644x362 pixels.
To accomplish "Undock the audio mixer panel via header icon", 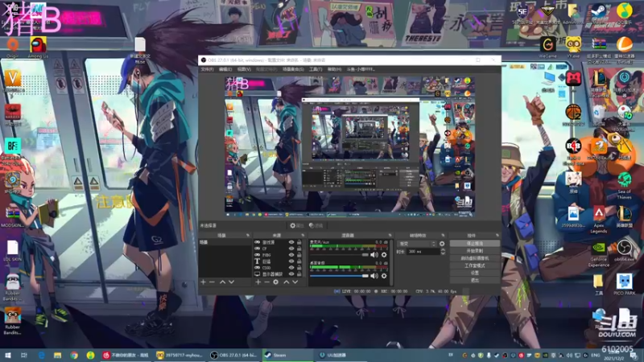I will 390,235.
